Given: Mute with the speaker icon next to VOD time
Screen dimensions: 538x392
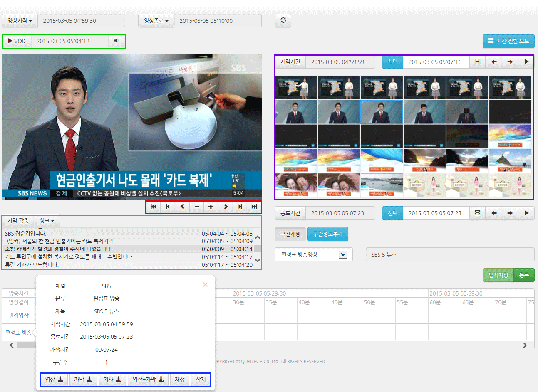Looking at the screenshot, I should tap(117, 41).
